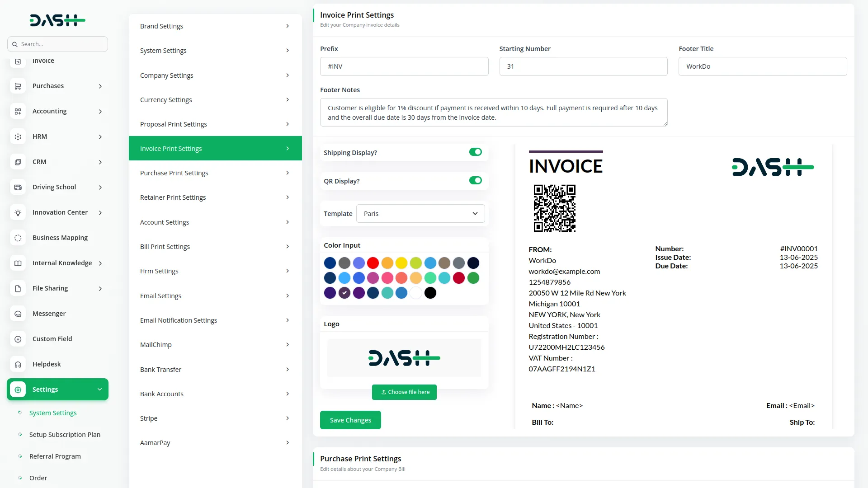This screenshot has width=868, height=488.
Task: Expand the CRM submenu chevron
Action: click(x=100, y=162)
